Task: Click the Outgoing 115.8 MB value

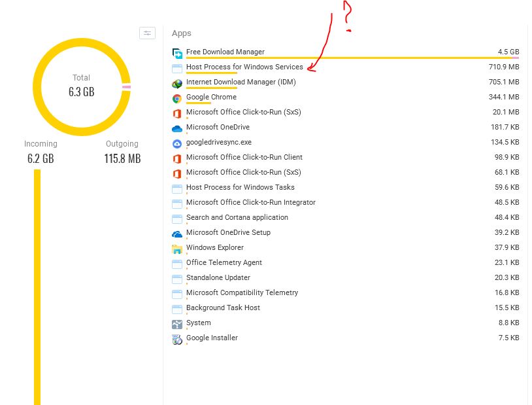Action: [122, 158]
